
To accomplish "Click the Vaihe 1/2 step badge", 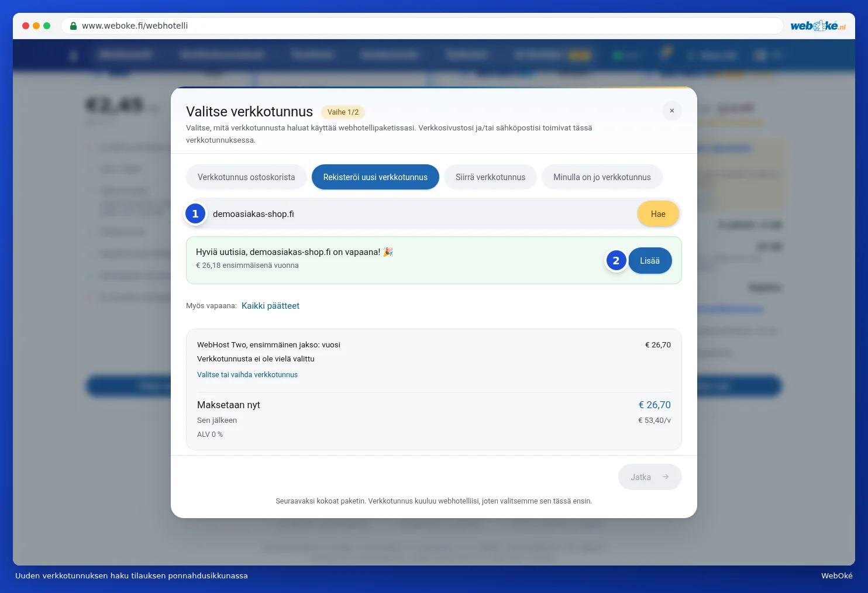I will pyautogui.click(x=343, y=112).
